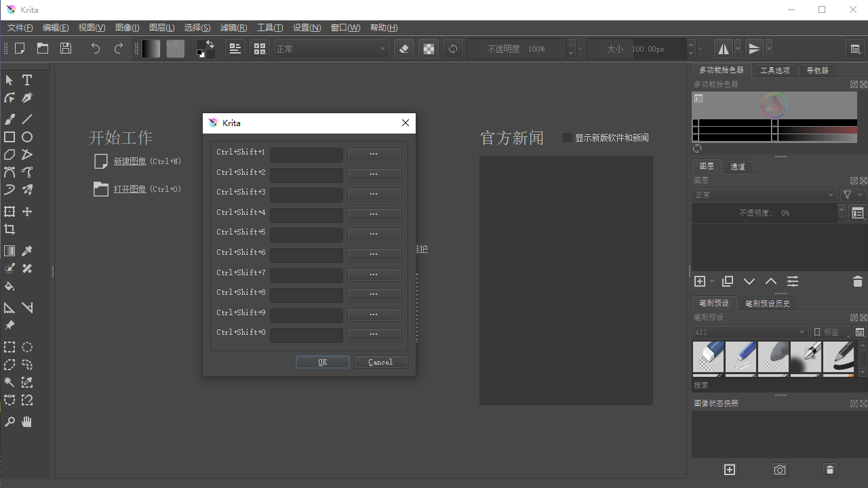Add a new layer in the Layers docker

[699, 281]
